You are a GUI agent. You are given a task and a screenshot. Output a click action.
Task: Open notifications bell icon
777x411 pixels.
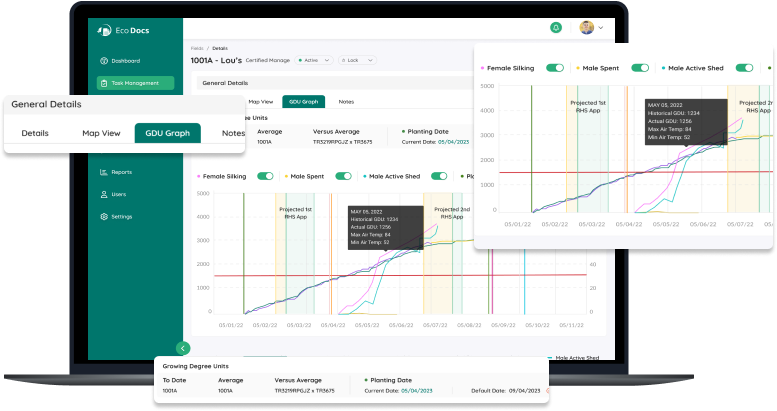556,28
